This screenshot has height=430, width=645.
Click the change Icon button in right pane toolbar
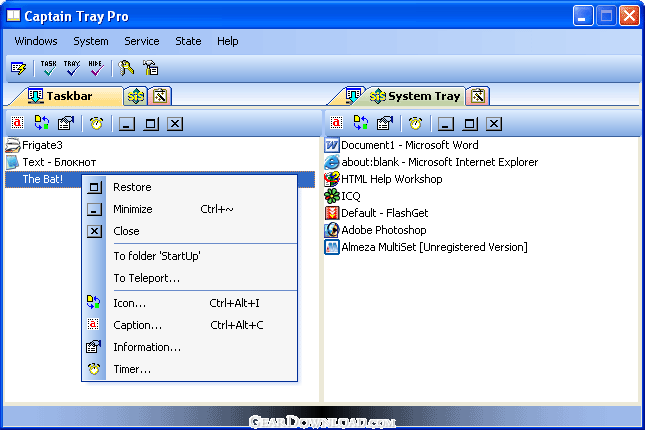tap(361, 123)
